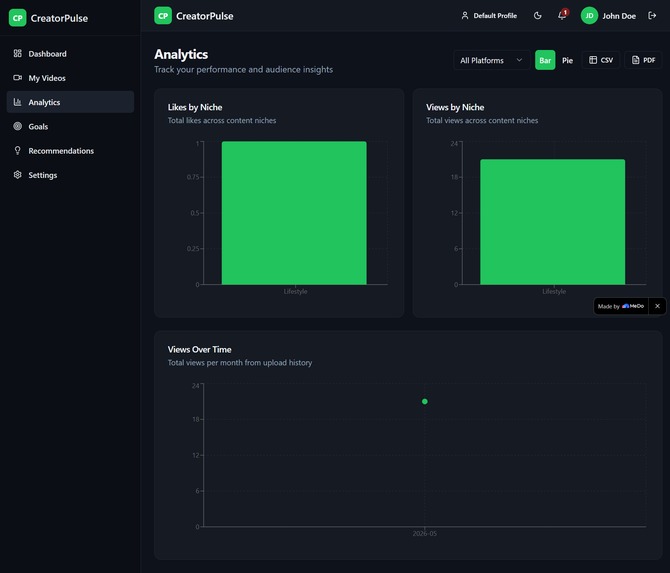This screenshot has height=573, width=670.
Task: Open the Dashboard page
Action: (x=71, y=53)
